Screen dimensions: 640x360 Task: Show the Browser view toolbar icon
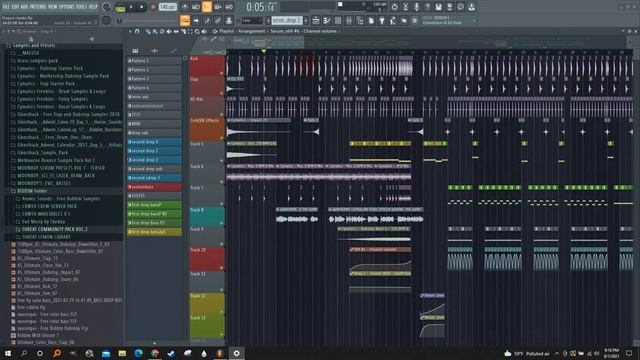tap(360, 20)
